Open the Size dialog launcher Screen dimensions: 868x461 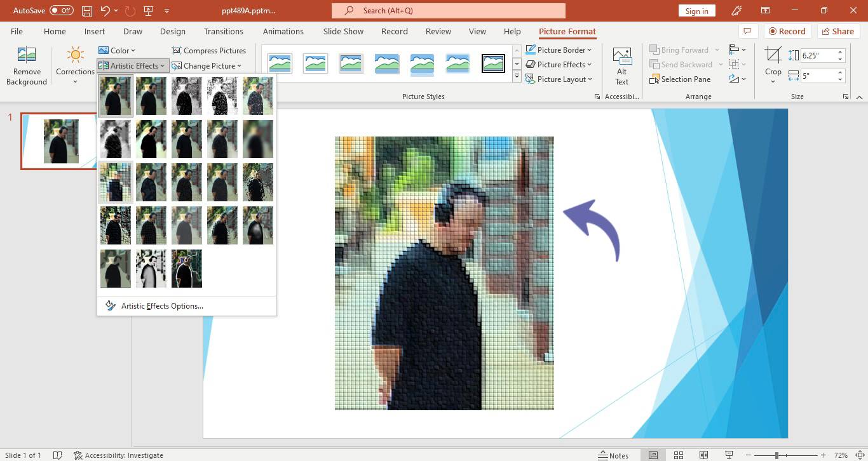[845, 97]
